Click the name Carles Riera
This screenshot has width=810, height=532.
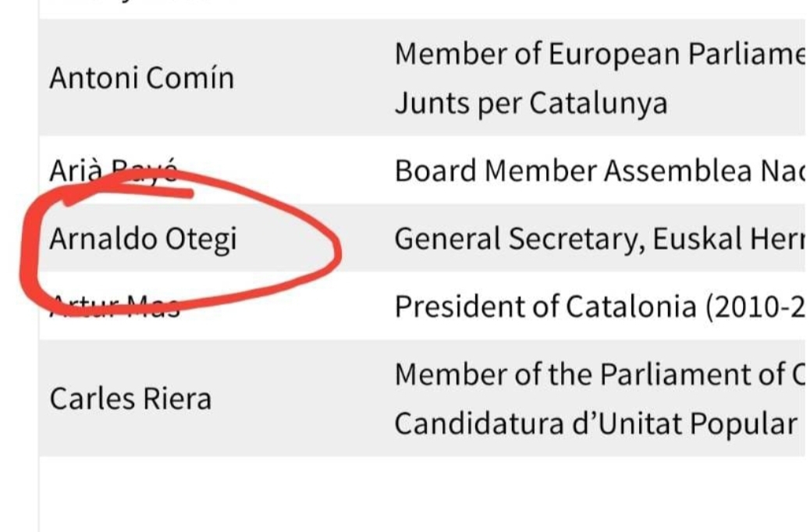point(130,399)
